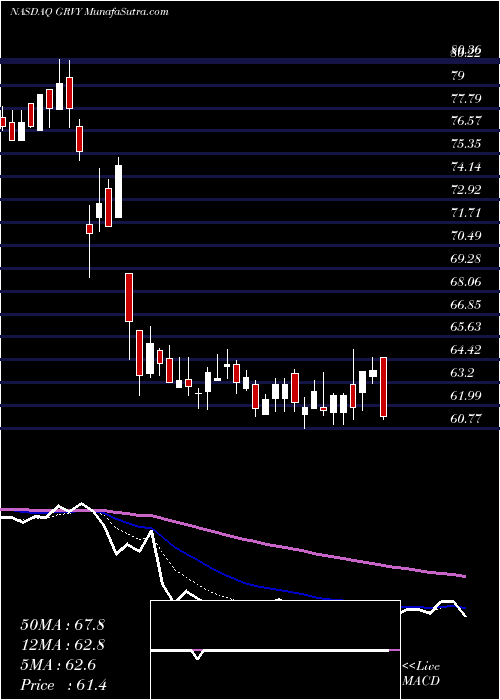Select the 74.14 price axis label
Image resolution: width=500 pixels, height=700 pixels.
tap(467, 167)
